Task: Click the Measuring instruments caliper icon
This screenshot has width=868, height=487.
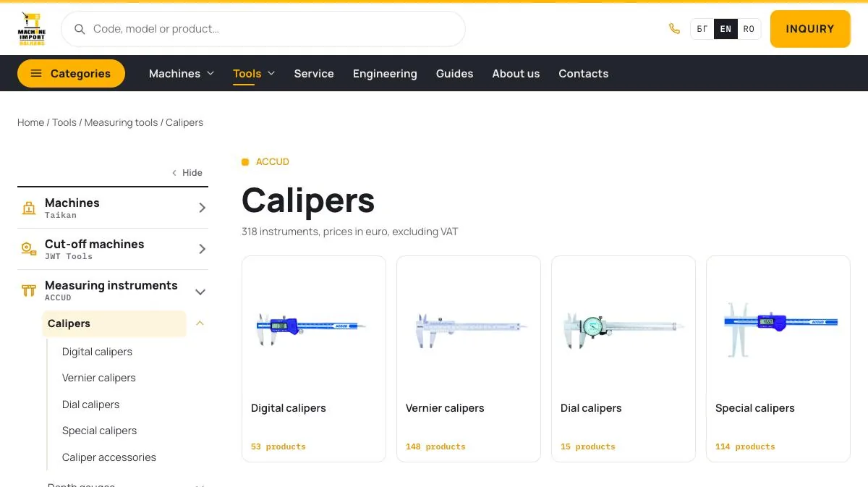Action: click(x=29, y=291)
